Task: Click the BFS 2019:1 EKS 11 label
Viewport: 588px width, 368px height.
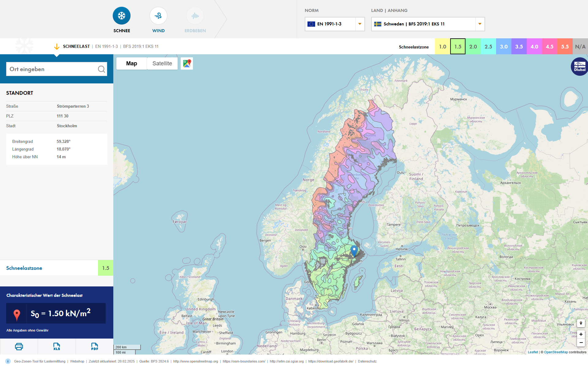Action: point(141,46)
